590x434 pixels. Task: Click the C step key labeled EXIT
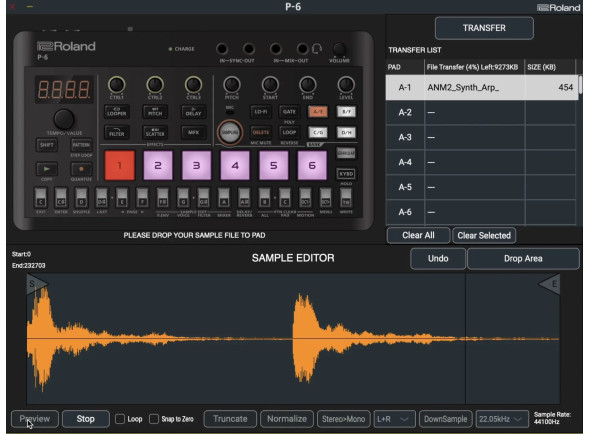[x=41, y=198]
